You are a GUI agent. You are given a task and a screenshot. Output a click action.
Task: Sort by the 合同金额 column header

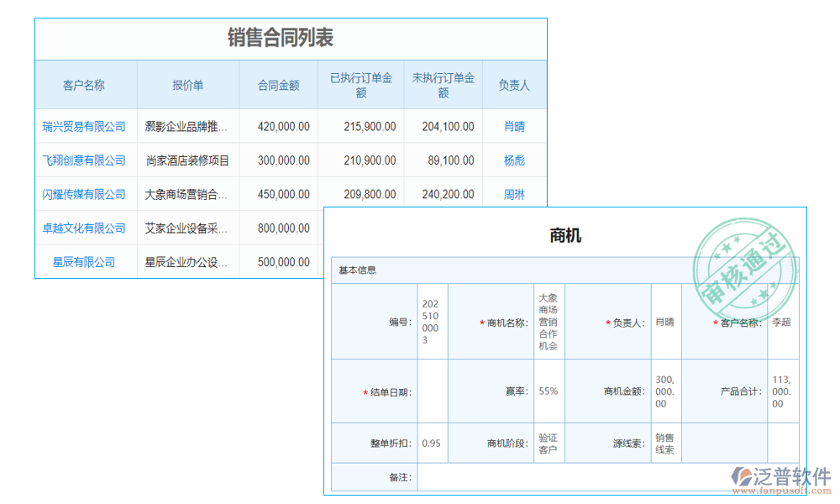278,84
